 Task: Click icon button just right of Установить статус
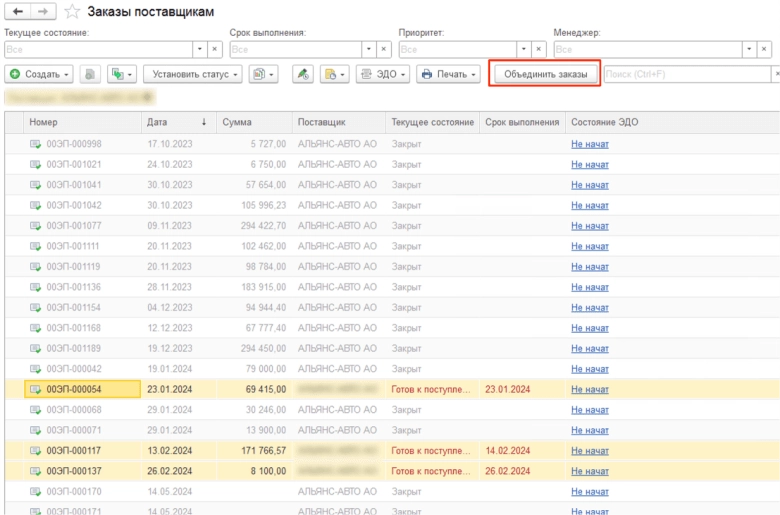pyautogui.click(x=262, y=74)
